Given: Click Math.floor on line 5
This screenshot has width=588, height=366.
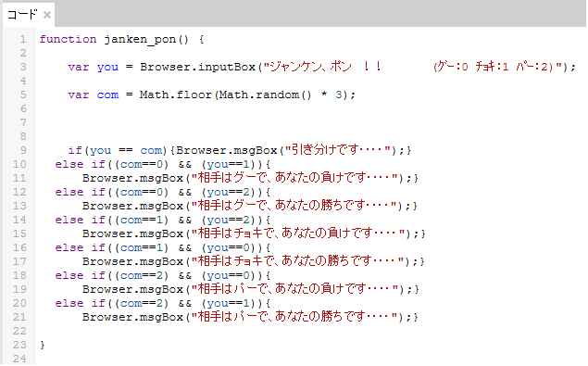Looking at the screenshot, I should tap(176, 95).
